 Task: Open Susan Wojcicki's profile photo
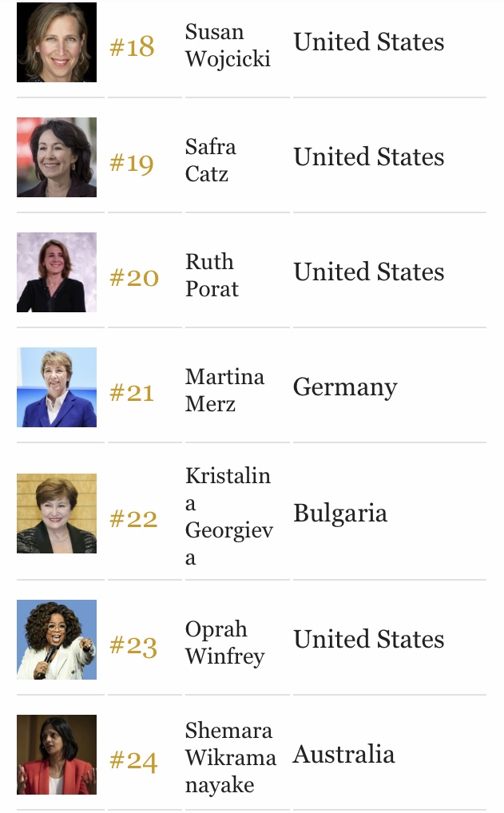(x=57, y=42)
